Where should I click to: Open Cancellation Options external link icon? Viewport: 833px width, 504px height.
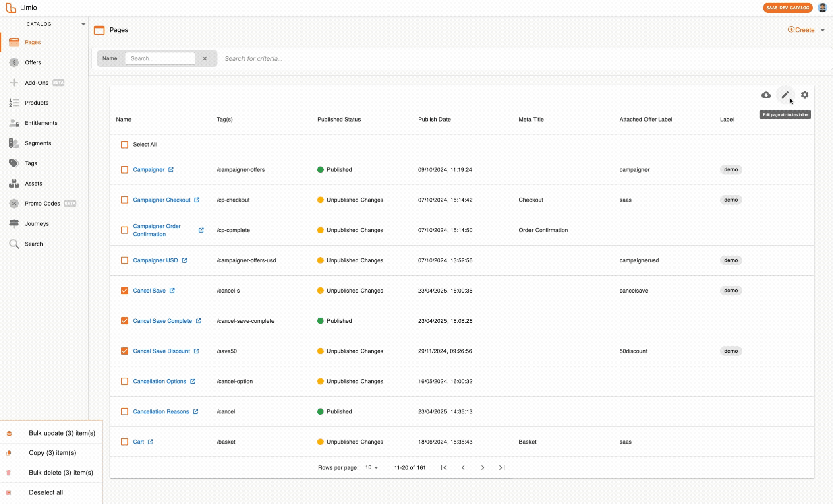193,381
